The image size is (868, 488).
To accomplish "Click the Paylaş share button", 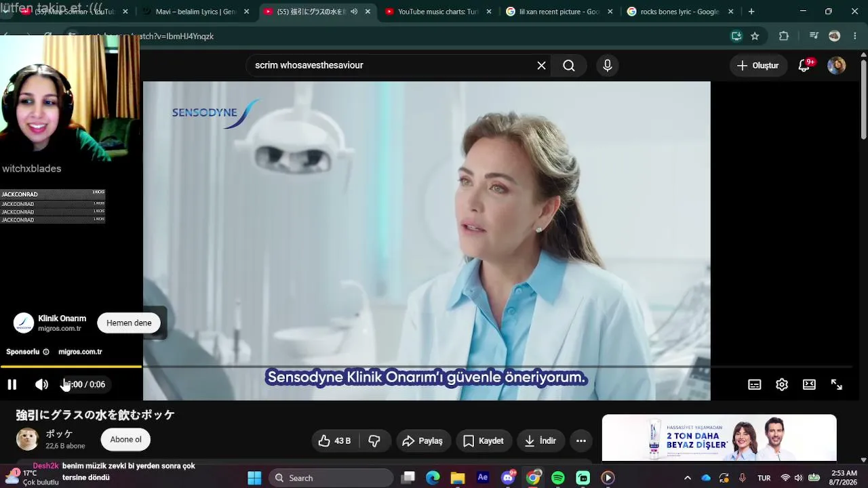I will pyautogui.click(x=422, y=441).
